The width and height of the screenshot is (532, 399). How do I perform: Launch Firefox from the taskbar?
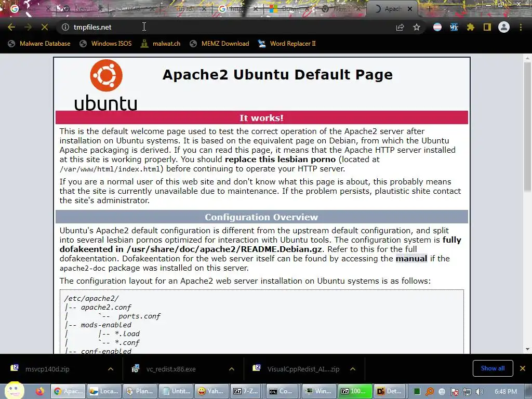coord(40,392)
